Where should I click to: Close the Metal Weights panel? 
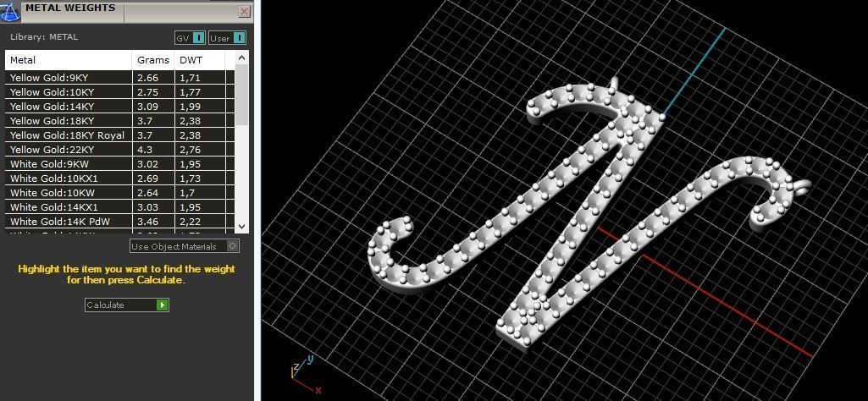[x=244, y=12]
